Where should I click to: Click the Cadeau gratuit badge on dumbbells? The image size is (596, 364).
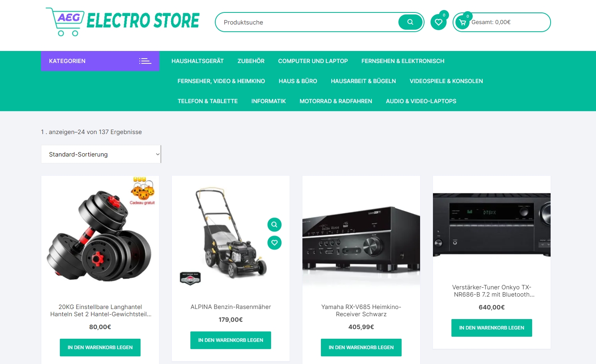tap(143, 191)
